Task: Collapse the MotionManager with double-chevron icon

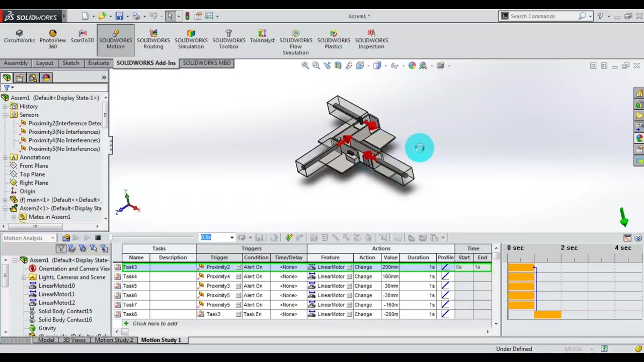Action: tap(638, 238)
